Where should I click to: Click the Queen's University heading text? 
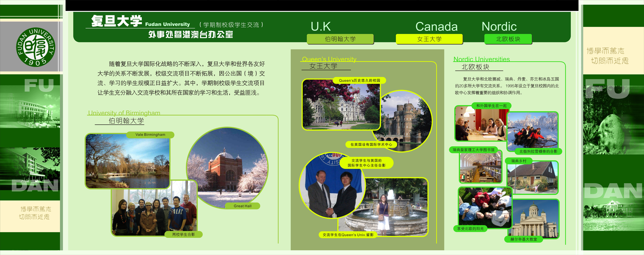coord(329,59)
